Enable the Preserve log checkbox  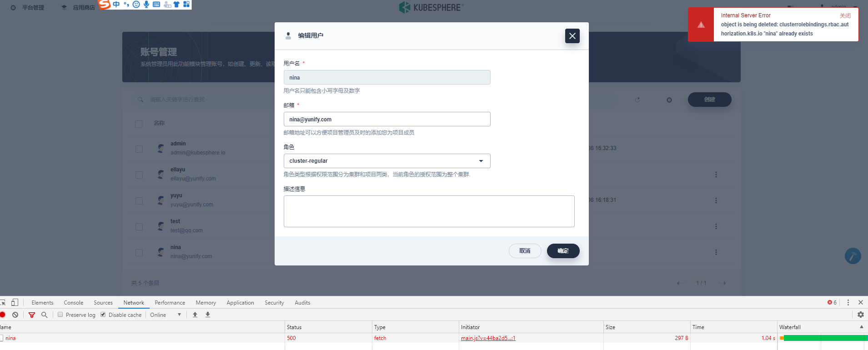point(60,315)
